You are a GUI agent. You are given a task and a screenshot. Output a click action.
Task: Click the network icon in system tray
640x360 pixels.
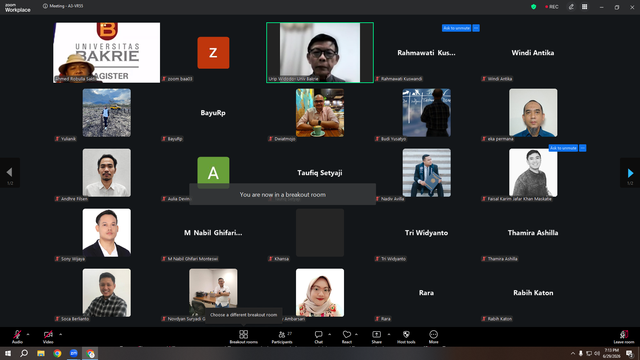point(589,353)
